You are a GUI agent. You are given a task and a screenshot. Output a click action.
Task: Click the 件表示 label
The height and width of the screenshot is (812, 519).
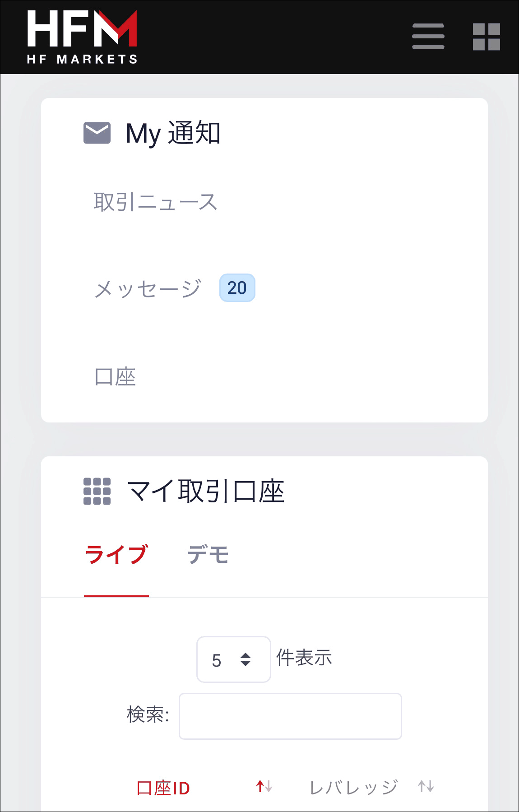[x=304, y=658]
